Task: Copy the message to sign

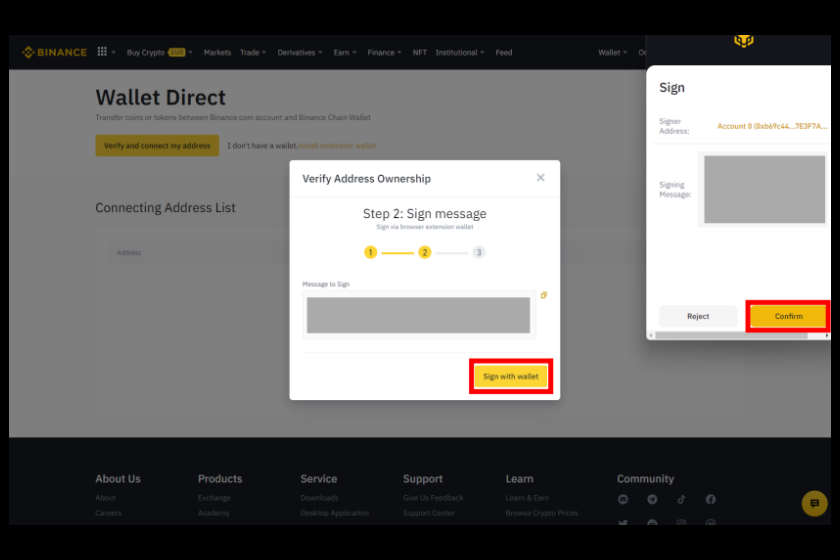Action: pyautogui.click(x=544, y=295)
